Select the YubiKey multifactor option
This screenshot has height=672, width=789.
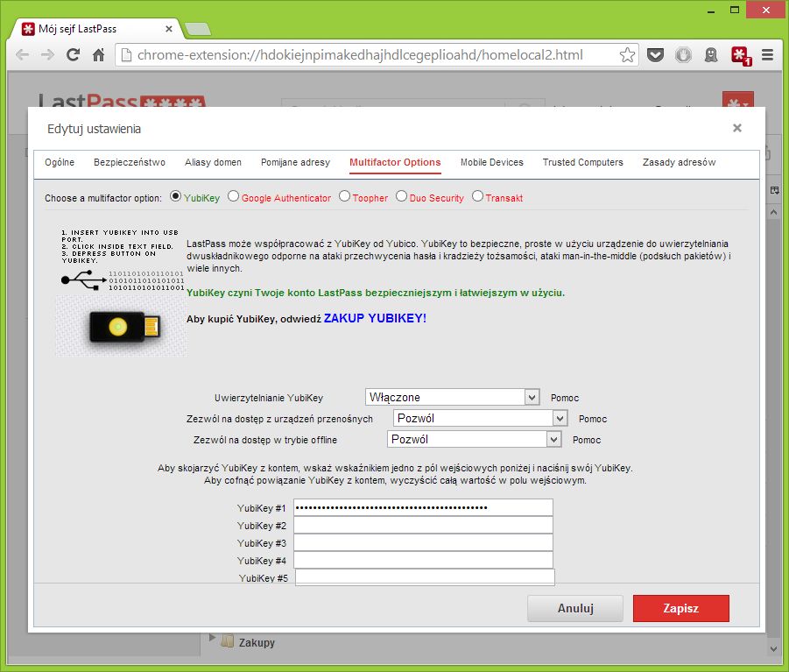click(x=176, y=196)
